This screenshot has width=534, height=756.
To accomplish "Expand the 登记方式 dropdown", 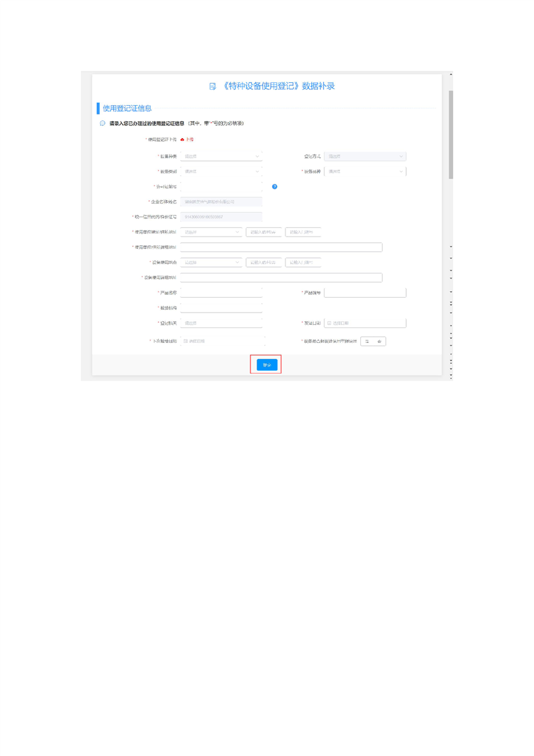I will [x=365, y=156].
